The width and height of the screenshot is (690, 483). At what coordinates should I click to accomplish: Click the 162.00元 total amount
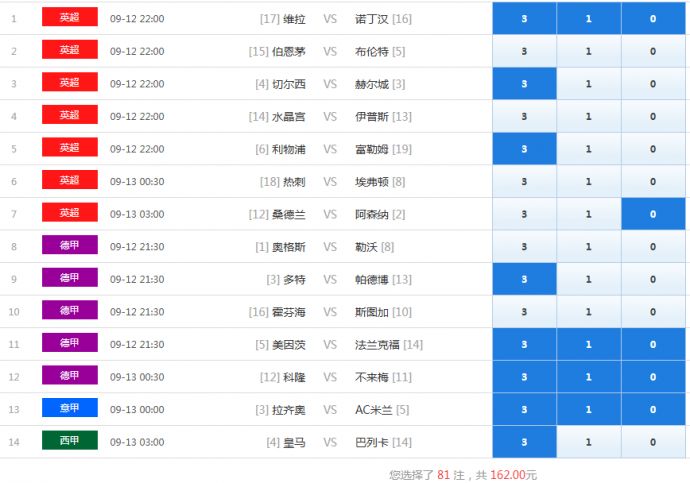(x=514, y=475)
